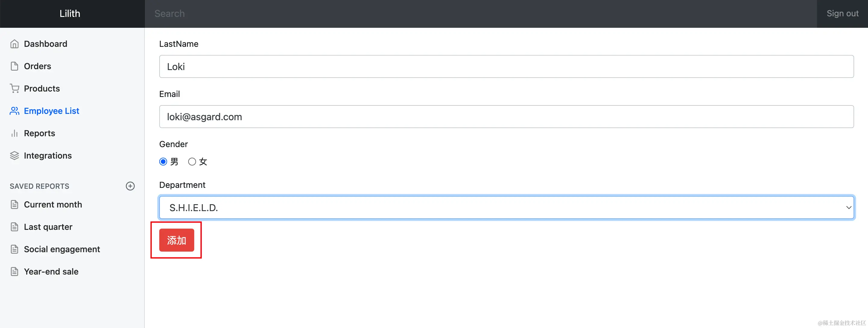Click the Sign out link

(842, 14)
